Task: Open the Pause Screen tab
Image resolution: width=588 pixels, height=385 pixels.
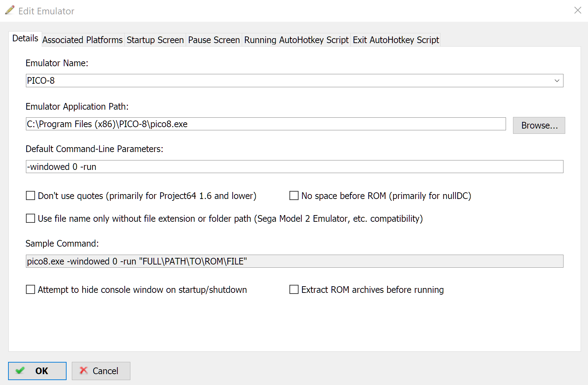Action: click(x=214, y=40)
